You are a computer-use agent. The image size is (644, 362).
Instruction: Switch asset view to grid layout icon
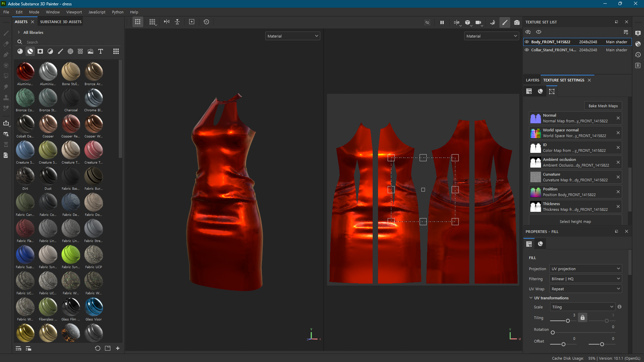pos(116,51)
